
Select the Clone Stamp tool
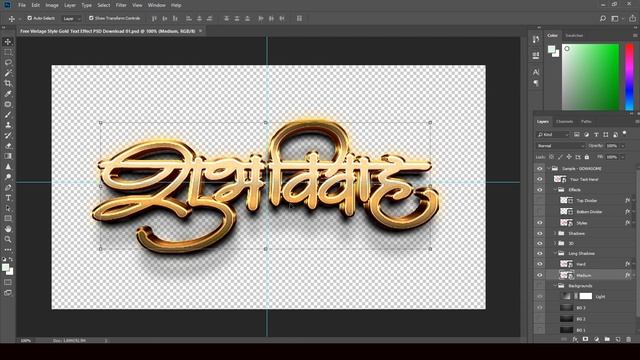pyautogui.click(x=8, y=125)
